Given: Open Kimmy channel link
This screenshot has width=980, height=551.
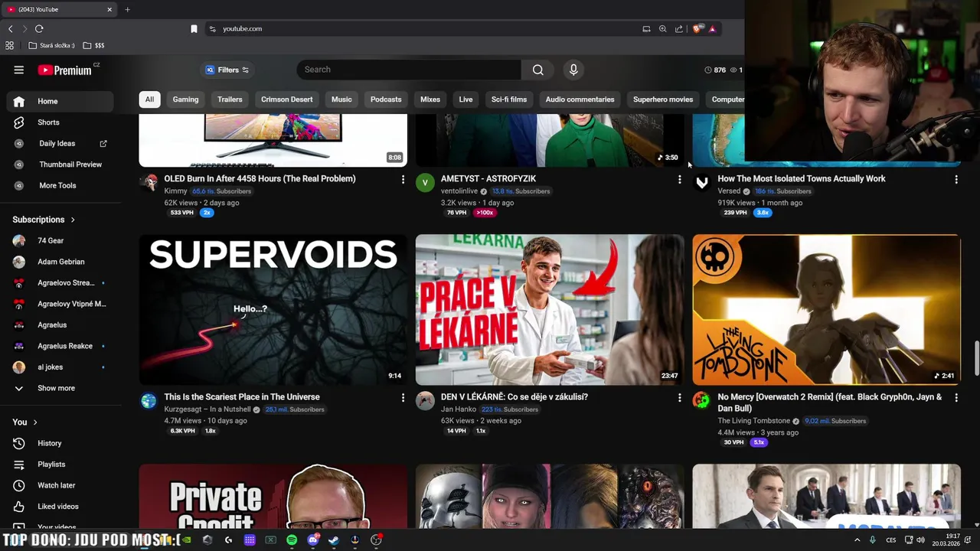Looking at the screenshot, I should pos(175,191).
